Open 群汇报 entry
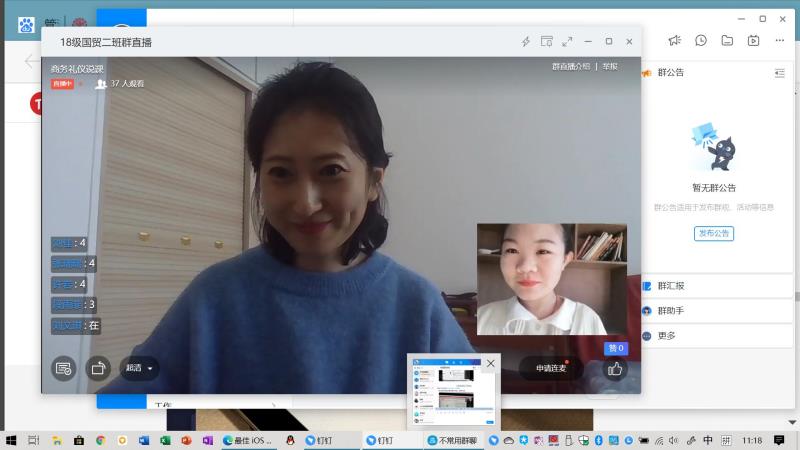 [x=670, y=286]
